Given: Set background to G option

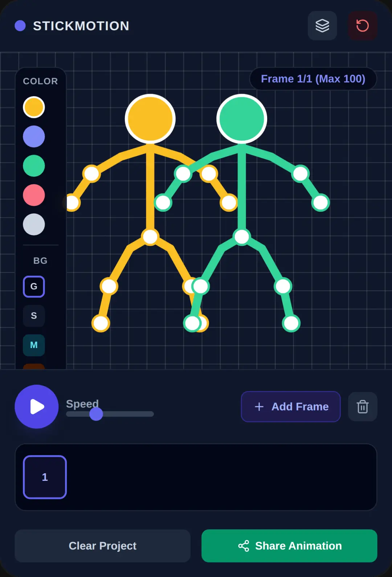Looking at the screenshot, I should click(34, 287).
